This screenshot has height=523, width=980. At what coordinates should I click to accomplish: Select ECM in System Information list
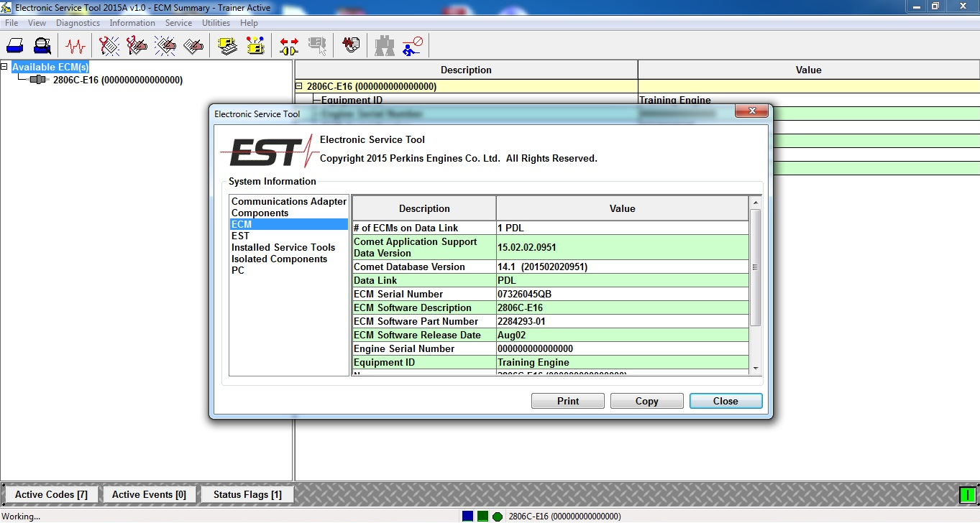click(289, 224)
